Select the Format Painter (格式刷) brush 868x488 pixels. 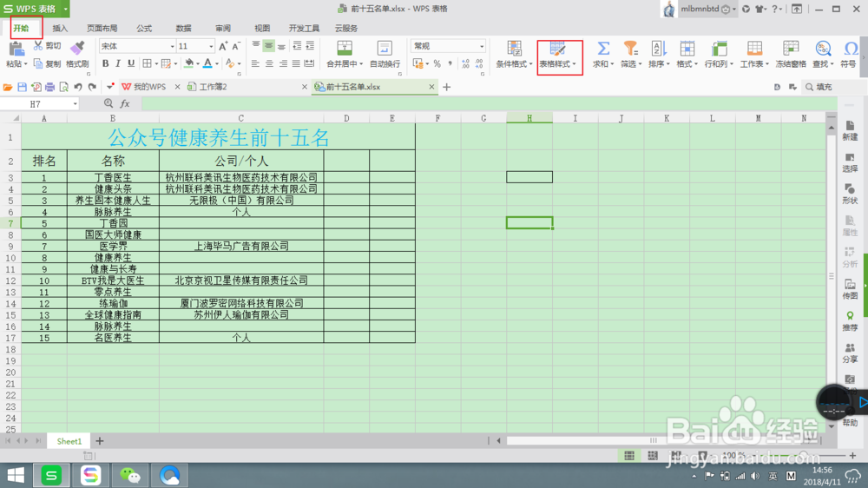77,48
